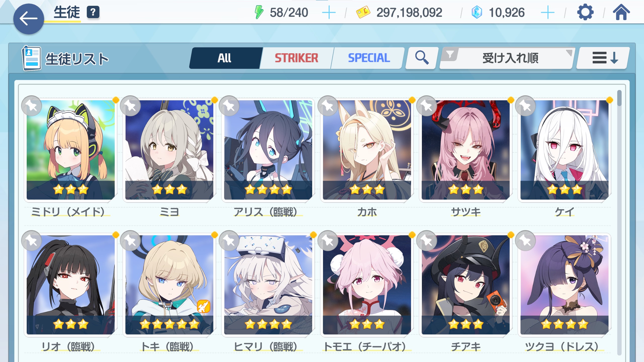Screen dimensions: 644x362
Task: Select the All tab
Action: tap(225, 58)
